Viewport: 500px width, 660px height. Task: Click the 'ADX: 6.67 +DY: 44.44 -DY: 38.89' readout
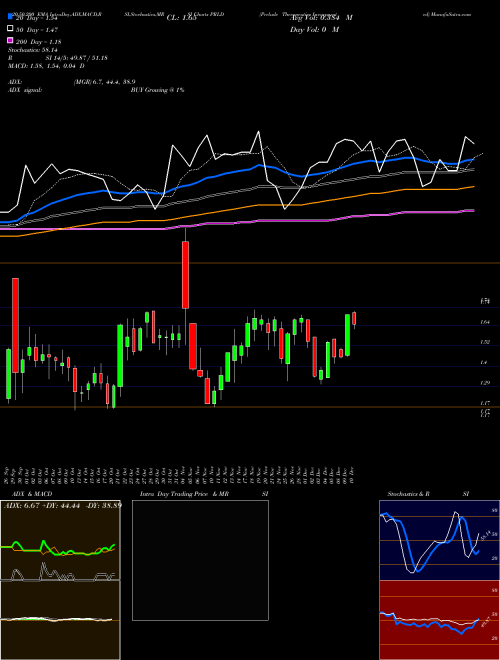point(63,505)
